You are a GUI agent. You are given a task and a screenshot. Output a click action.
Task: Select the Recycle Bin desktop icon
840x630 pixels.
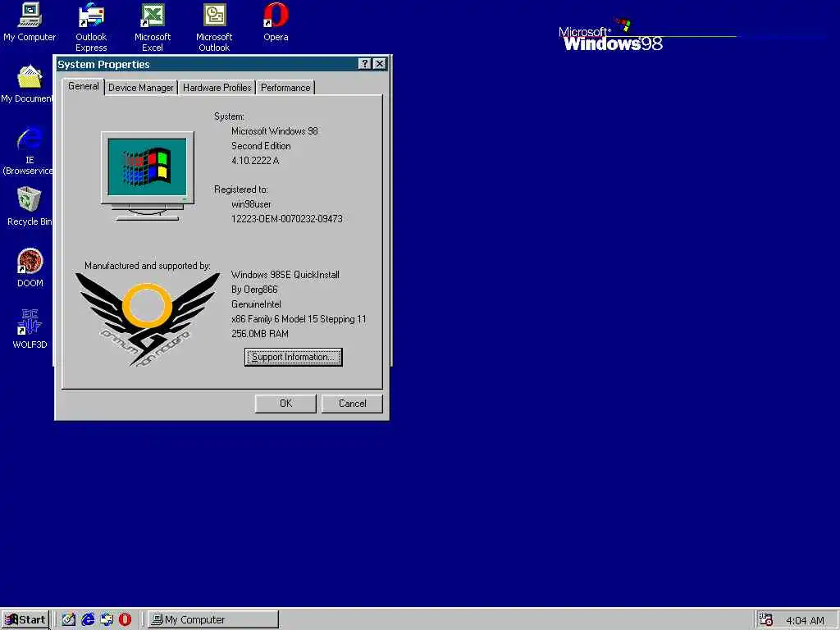[x=30, y=206]
